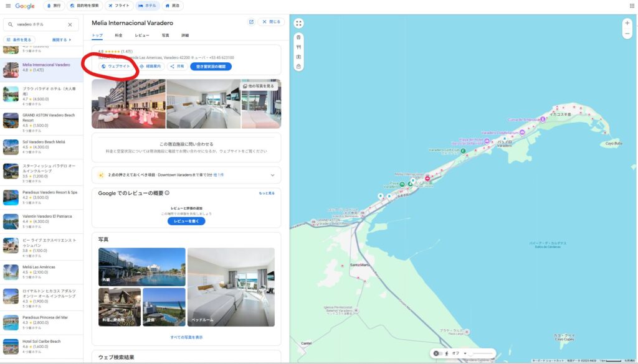Image resolution: width=638 pixels, height=364 pixels.
Task: Toggle the walking distance switch on map
Action: point(439,353)
